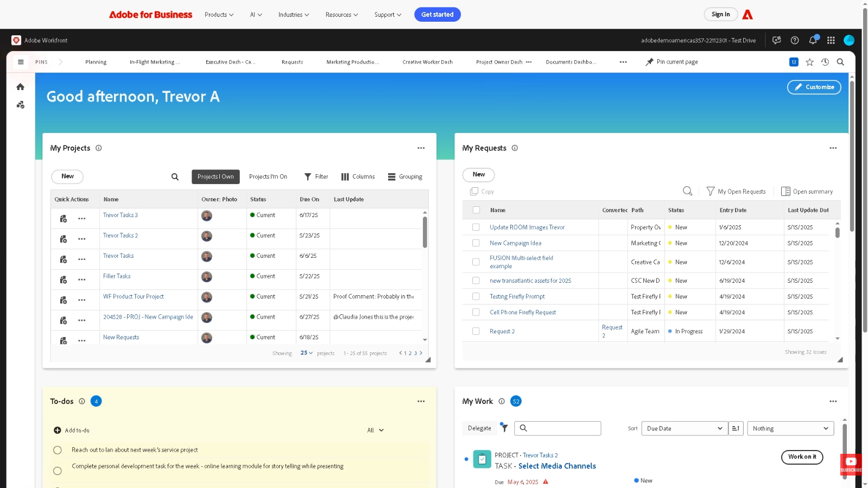The height and width of the screenshot is (488, 868).
Task: Open the Requests pinned tab
Action: 292,62
